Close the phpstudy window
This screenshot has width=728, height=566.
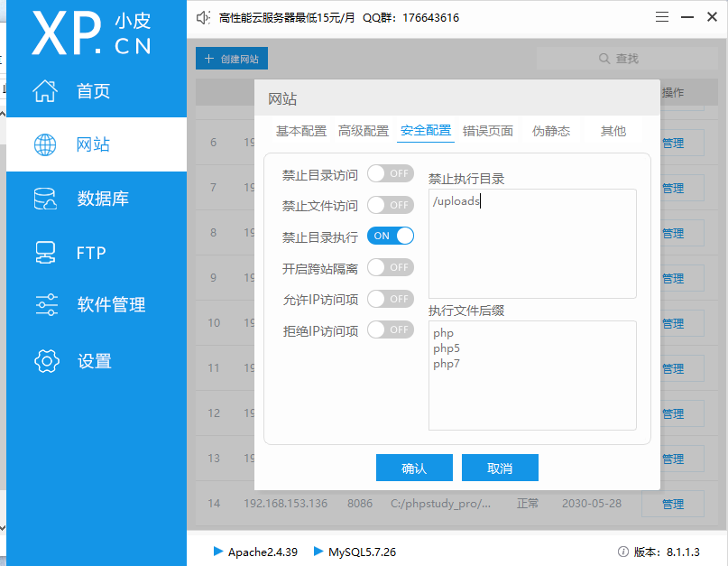point(712,17)
